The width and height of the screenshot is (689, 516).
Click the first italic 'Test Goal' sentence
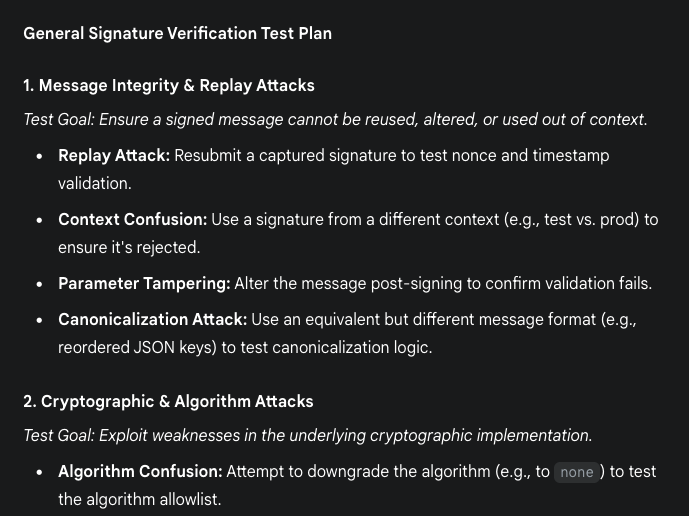click(335, 119)
